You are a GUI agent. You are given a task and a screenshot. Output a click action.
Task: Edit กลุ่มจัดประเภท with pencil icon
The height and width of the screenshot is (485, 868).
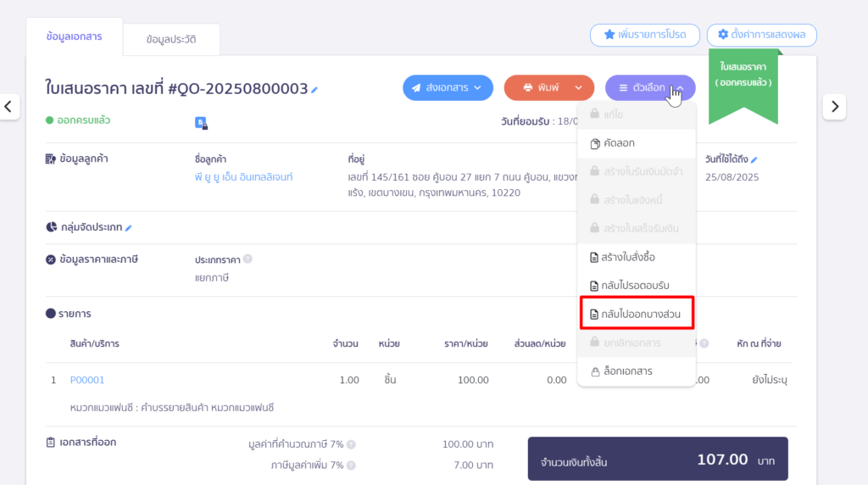coord(129,228)
